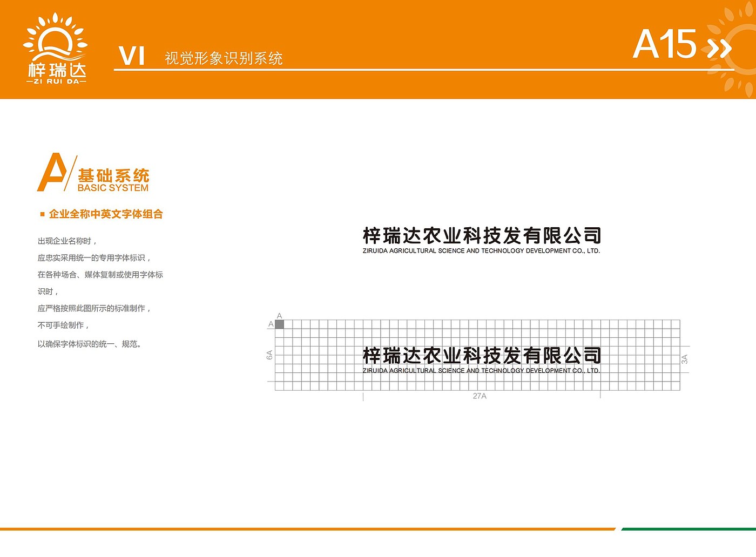This screenshot has height=557, width=756.
Task: Click the bold VI text in header
Action: (x=132, y=56)
